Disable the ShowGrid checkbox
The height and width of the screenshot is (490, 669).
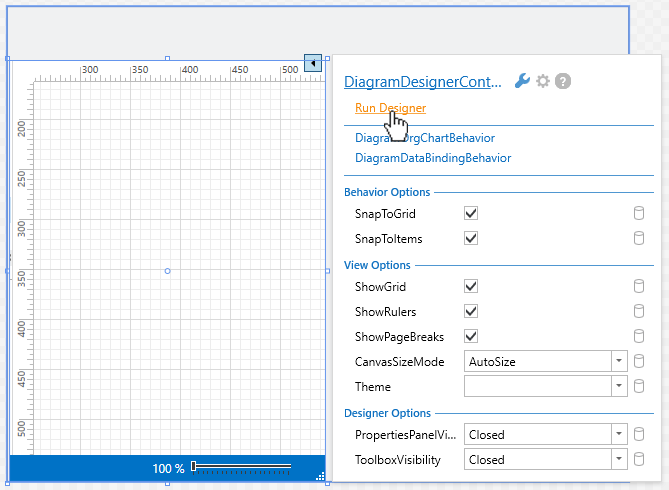[472, 286]
